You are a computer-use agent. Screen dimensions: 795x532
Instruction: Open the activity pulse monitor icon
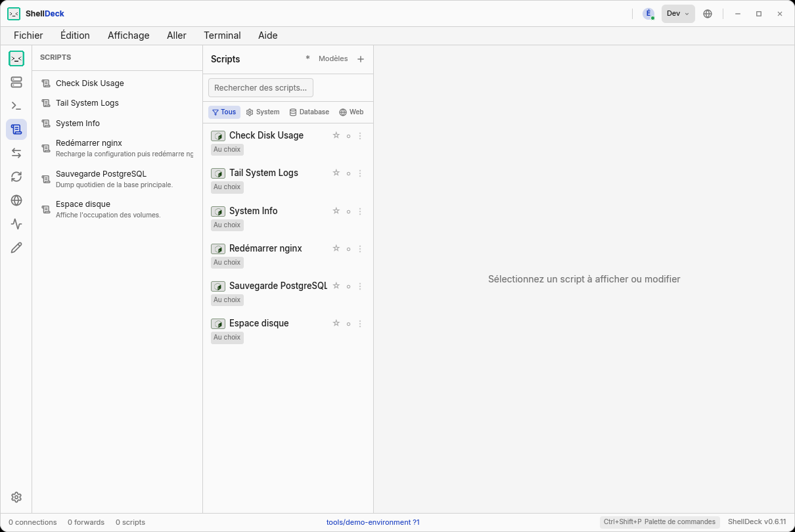click(16, 224)
